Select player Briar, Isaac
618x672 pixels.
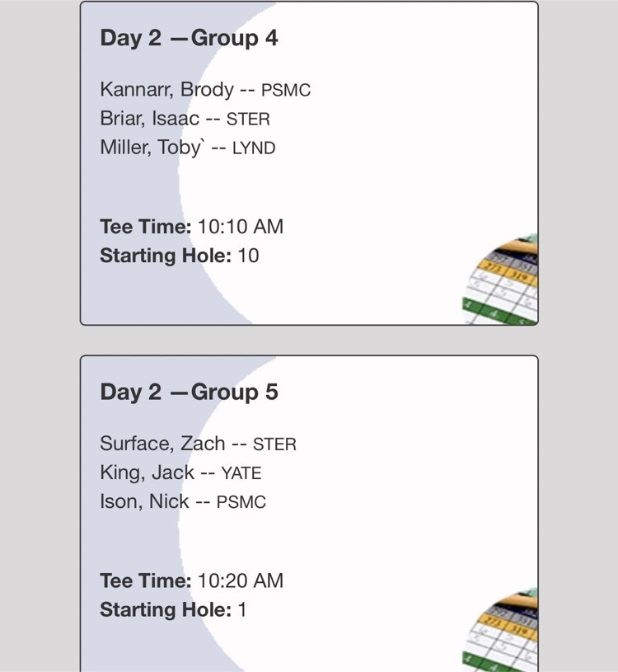149,119
